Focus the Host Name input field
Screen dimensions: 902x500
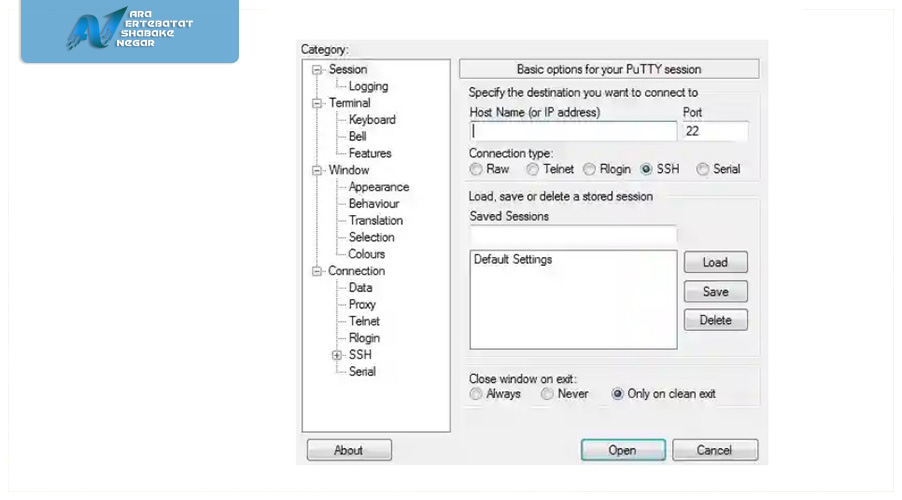(x=573, y=131)
